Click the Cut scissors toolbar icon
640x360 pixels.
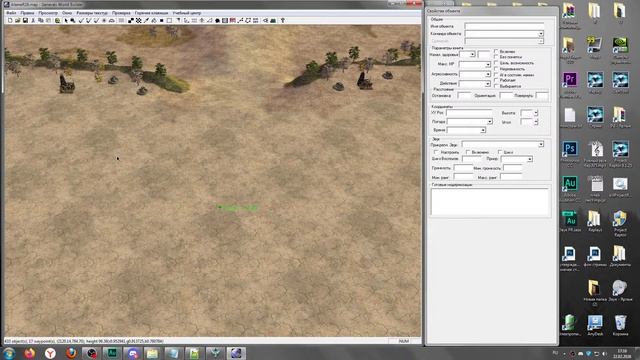pyautogui.click(x=33, y=20)
